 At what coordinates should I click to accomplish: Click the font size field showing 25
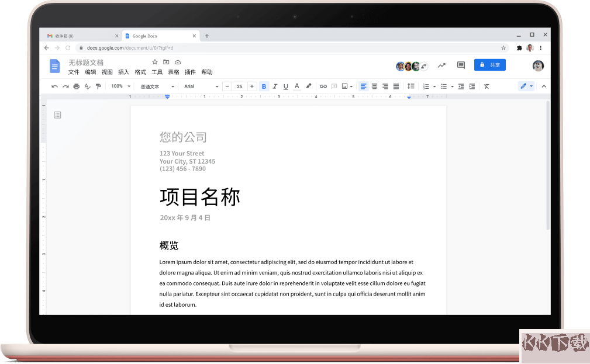(239, 86)
